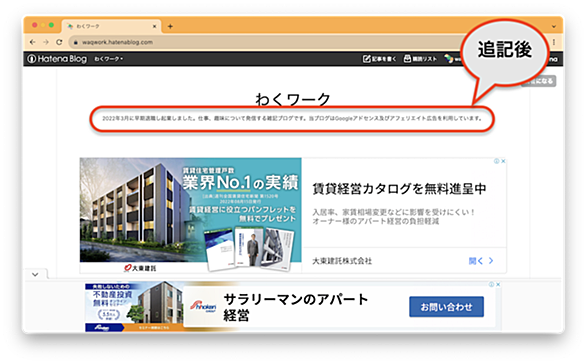Screen dimensions: 586x363
Task: Click the ad headline 賃貸経営カタログを無料進呈中
Action: 399,189
